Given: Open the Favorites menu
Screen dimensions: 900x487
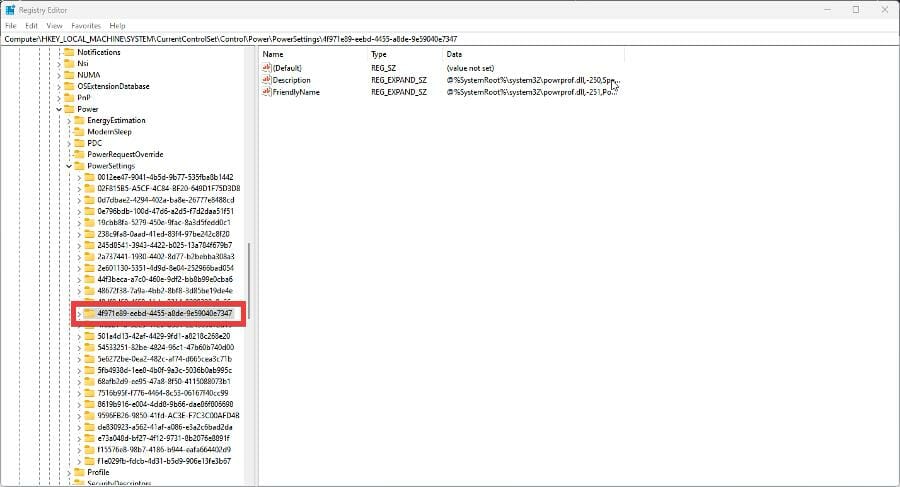Looking at the screenshot, I should [86, 26].
